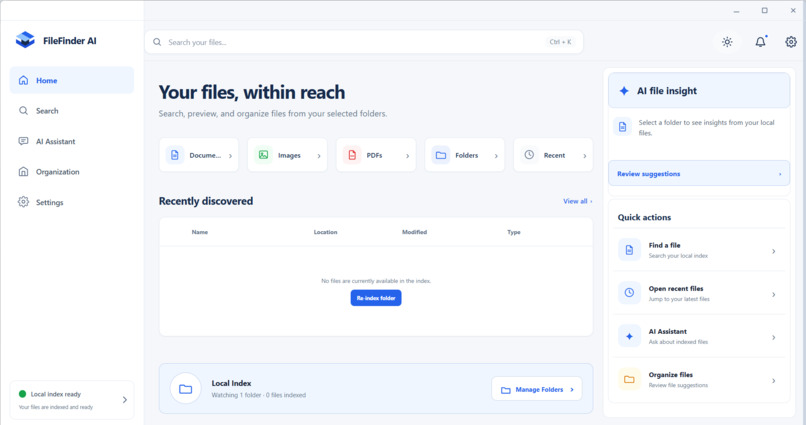Screen dimensions: 806x425
Task: Sort by the Name column header
Action: (200, 232)
